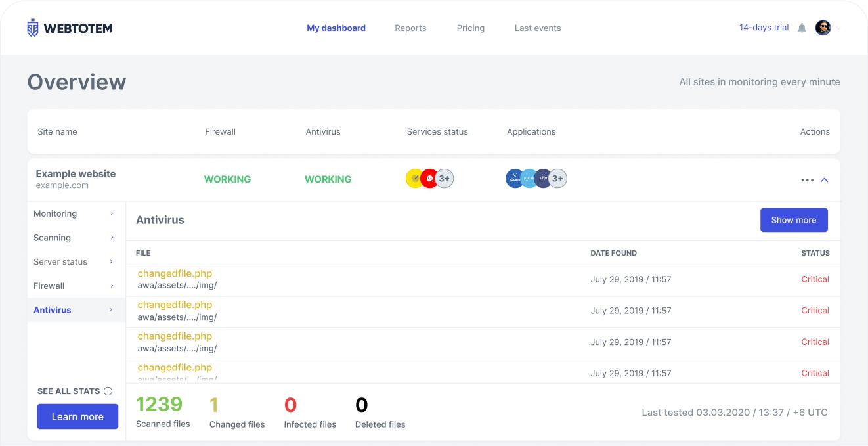Click the WebTotem shield logo
Image resolution: width=868 pixels, height=446 pixels.
33,28
